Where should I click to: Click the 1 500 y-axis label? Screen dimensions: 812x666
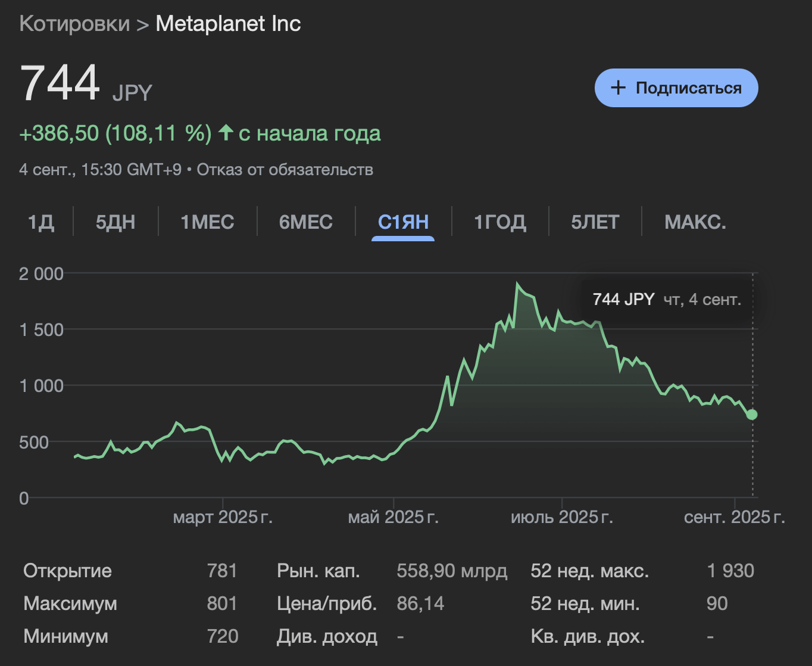point(41,329)
